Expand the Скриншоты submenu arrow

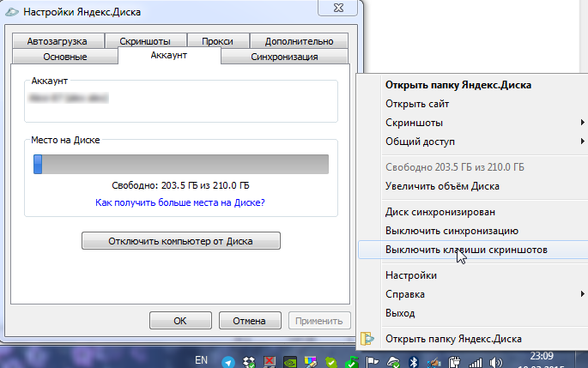(x=582, y=122)
